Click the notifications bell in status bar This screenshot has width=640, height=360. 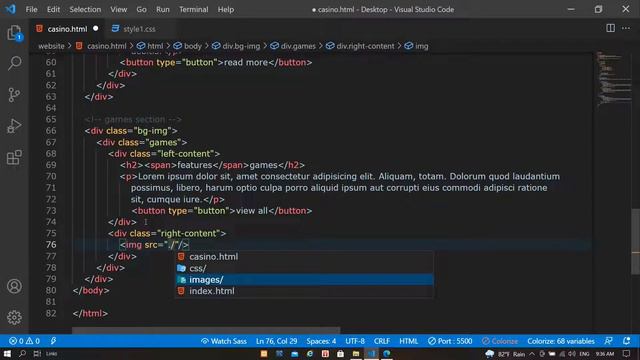[627, 341]
